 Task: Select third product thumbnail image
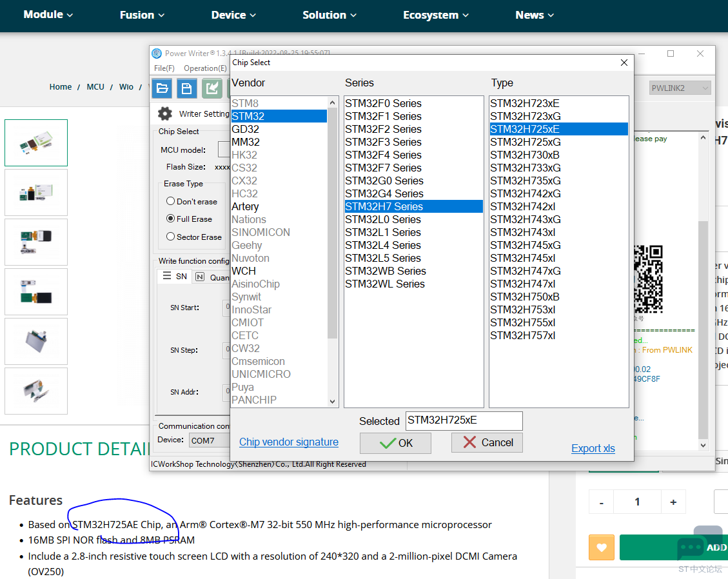coord(36,242)
